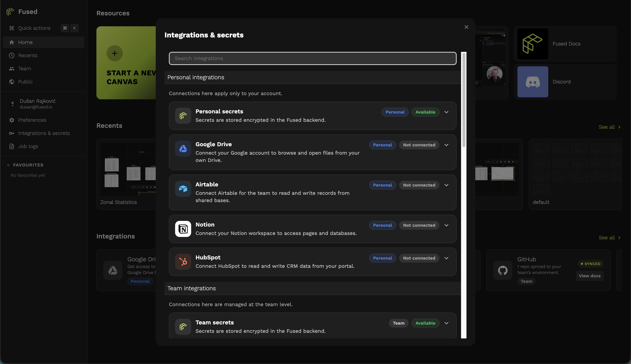Open Job logs in the sidebar
The image size is (631, 364).
tap(43, 146)
